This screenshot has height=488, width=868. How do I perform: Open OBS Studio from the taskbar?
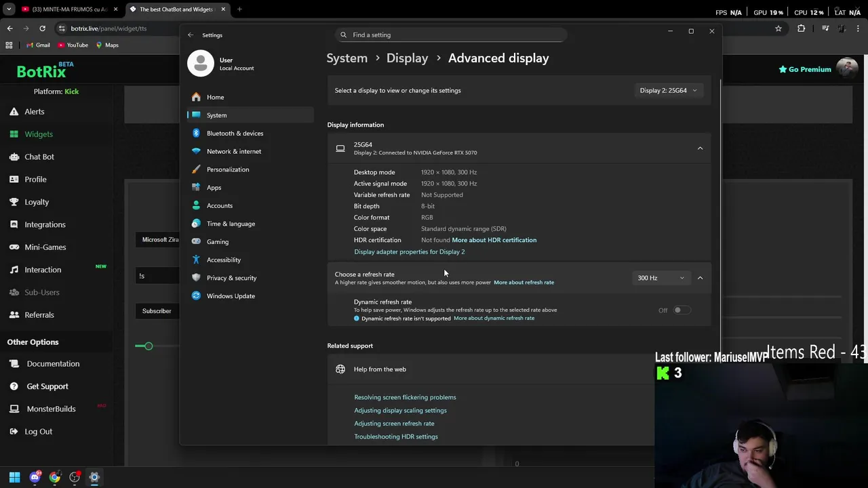click(x=75, y=477)
